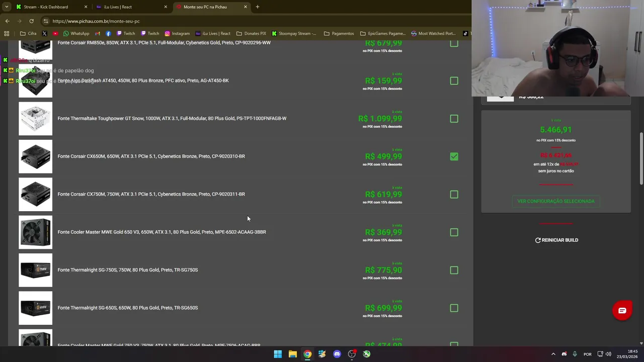
Task: Open the Corsair CX750M product thumbnail
Action: [x=35, y=195]
